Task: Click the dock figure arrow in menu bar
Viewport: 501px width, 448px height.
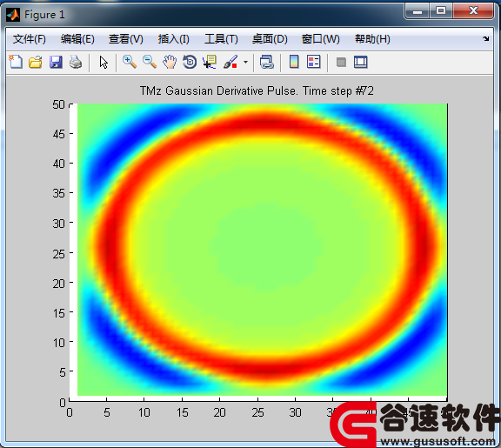Action: coord(486,38)
